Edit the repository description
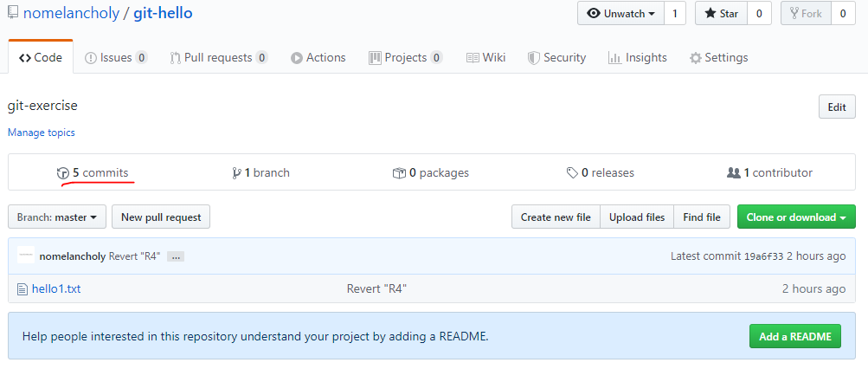Viewport: 868px width, 369px height. (x=837, y=107)
